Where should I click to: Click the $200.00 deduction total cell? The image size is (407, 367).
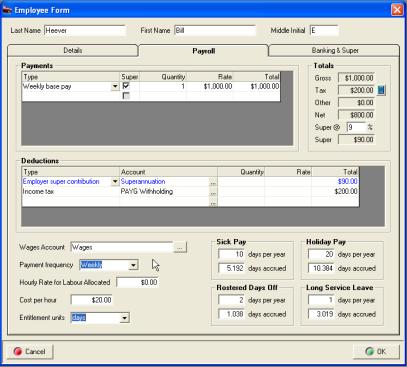click(x=335, y=192)
